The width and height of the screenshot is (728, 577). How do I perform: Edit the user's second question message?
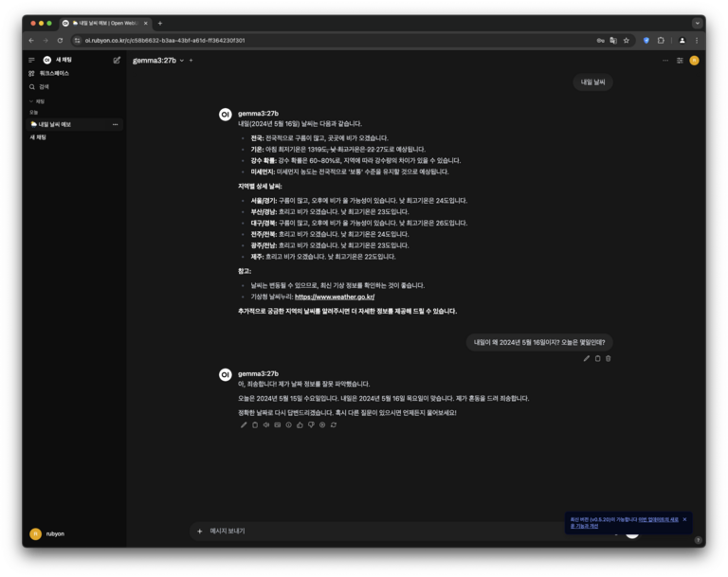tap(586, 358)
